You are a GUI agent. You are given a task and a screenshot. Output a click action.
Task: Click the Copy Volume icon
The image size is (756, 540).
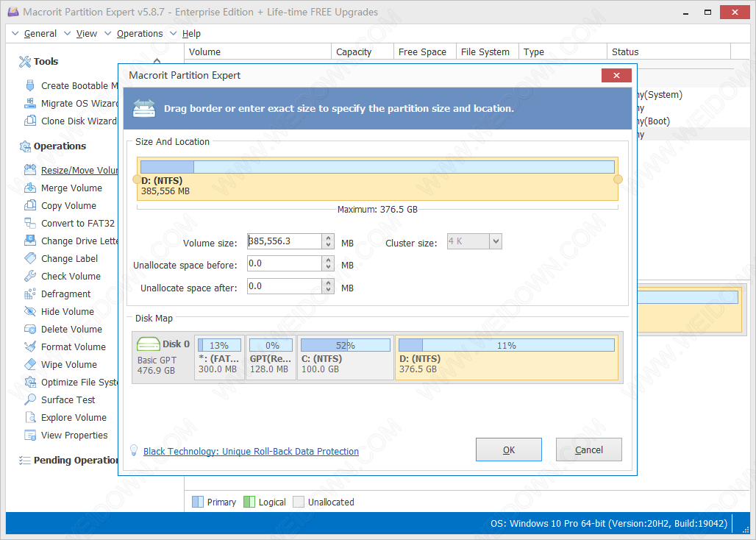pyautogui.click(x=29, y=205)
